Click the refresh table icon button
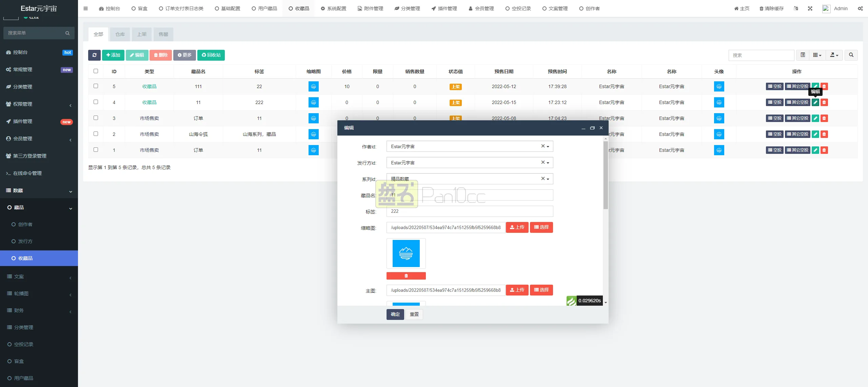868x387 pixels. click(x=94, y=55)
